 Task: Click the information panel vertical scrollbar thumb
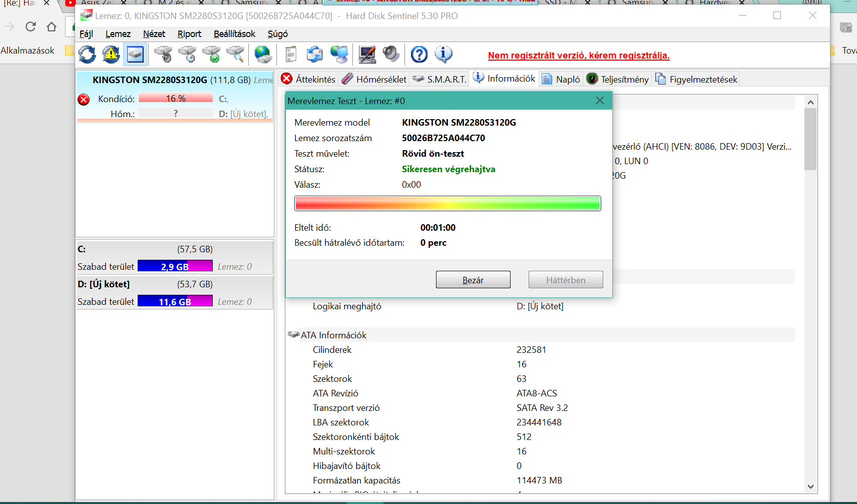tap(810, 139)
